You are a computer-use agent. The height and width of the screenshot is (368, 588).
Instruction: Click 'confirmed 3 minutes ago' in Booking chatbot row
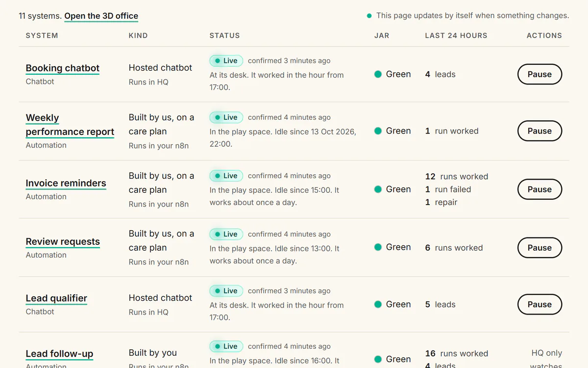coord(289,61)
